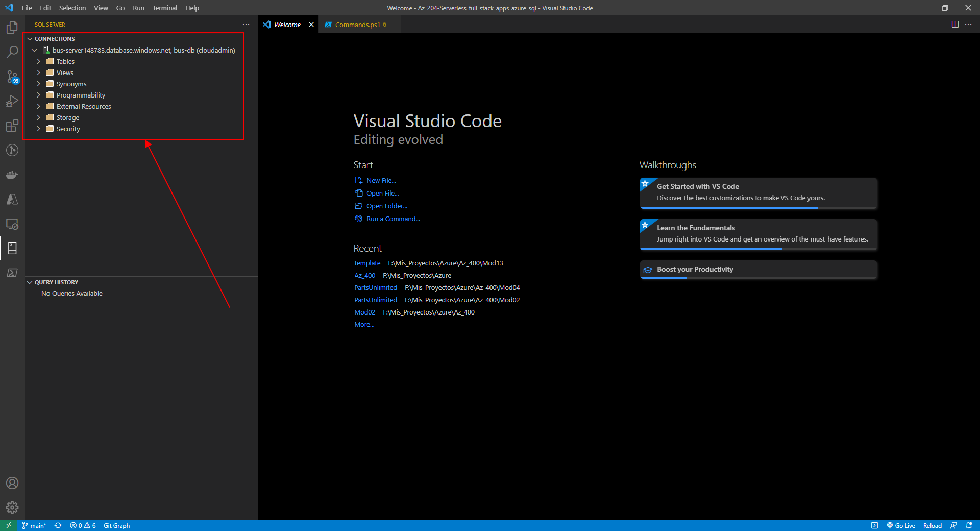The height and width of the screenshot is (531, 980).
Task: Open the feedback icon in status bar
Action: point(953,525)
